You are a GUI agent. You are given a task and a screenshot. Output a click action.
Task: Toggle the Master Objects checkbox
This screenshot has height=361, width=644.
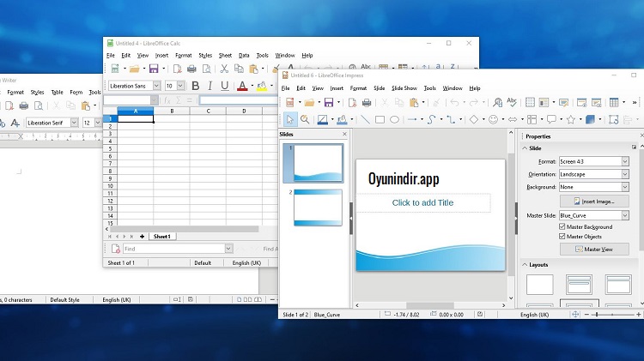[562, 237]
